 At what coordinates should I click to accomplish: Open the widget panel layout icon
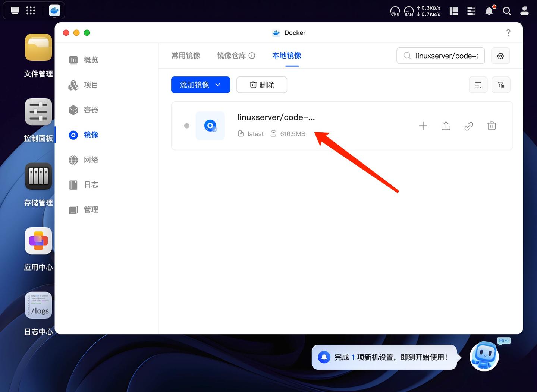pos(454,11)
